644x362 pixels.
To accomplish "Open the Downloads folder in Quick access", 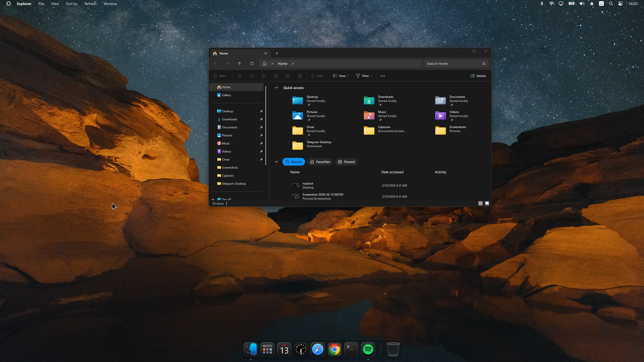I will 369,100.
